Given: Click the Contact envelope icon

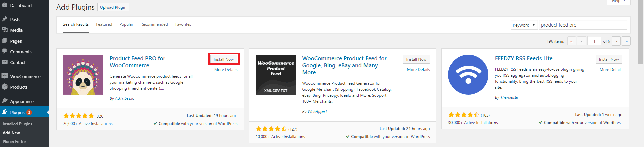Looking at the screenshot, I should [x=5, y=62].
